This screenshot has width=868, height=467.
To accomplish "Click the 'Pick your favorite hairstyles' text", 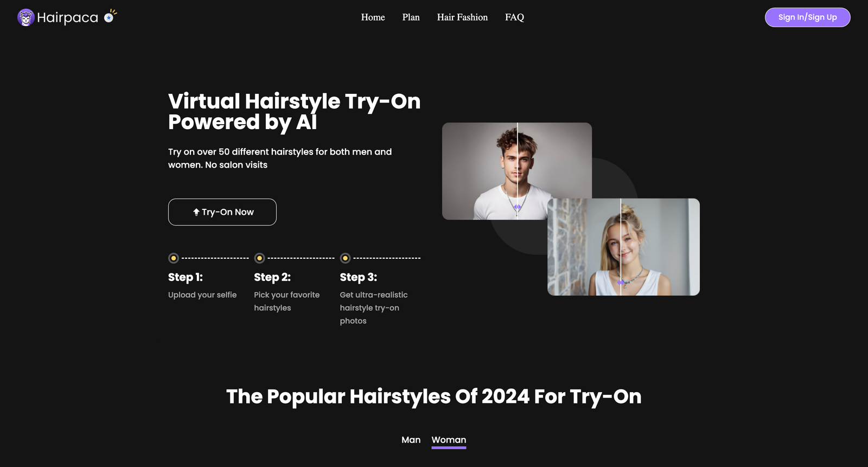I will (286, 301).
